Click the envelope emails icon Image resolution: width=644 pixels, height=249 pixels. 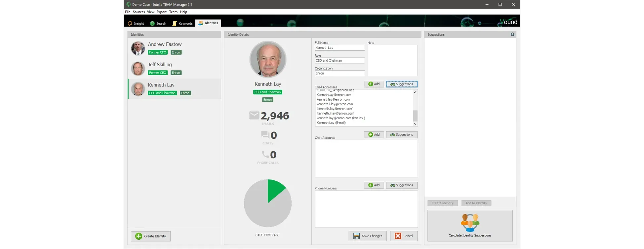coord(254,115)
